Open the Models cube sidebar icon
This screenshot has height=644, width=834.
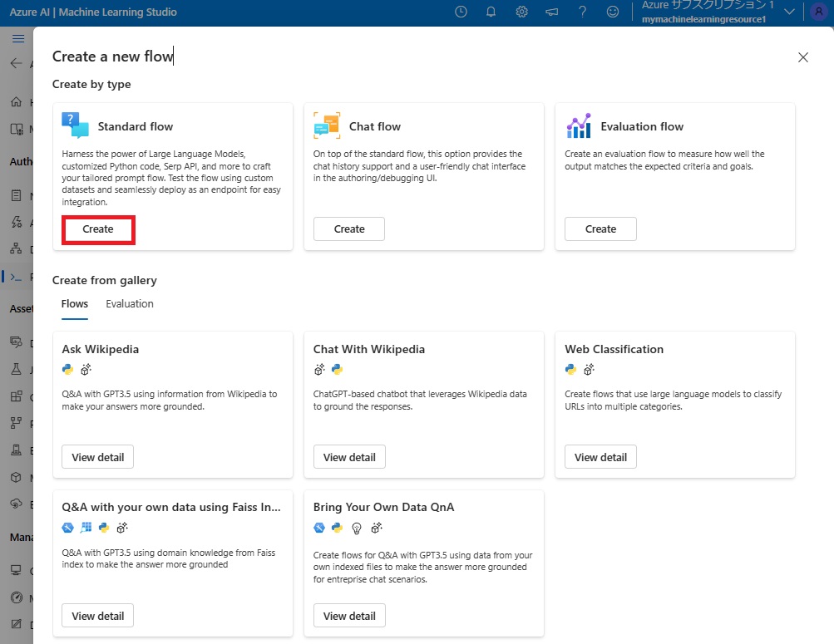tap(17, 477)
